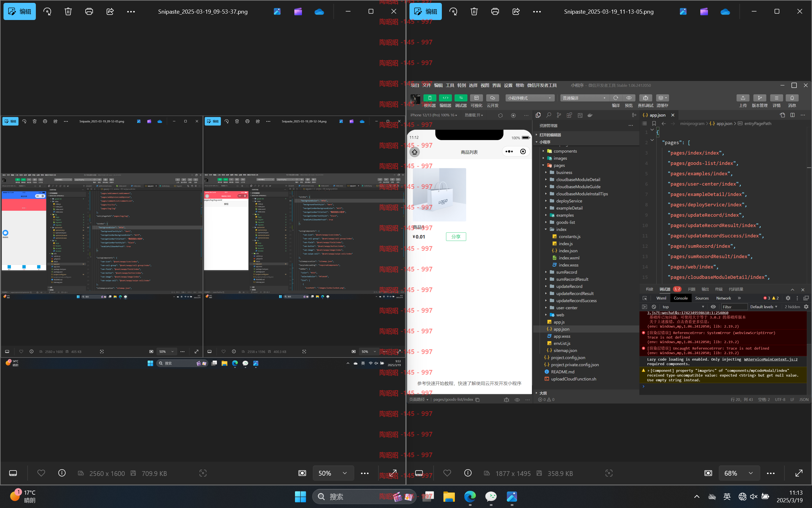Expand the 大纲 outline section
The width and height of the screenshot is (812, 508).
click(x=543, y=393)
